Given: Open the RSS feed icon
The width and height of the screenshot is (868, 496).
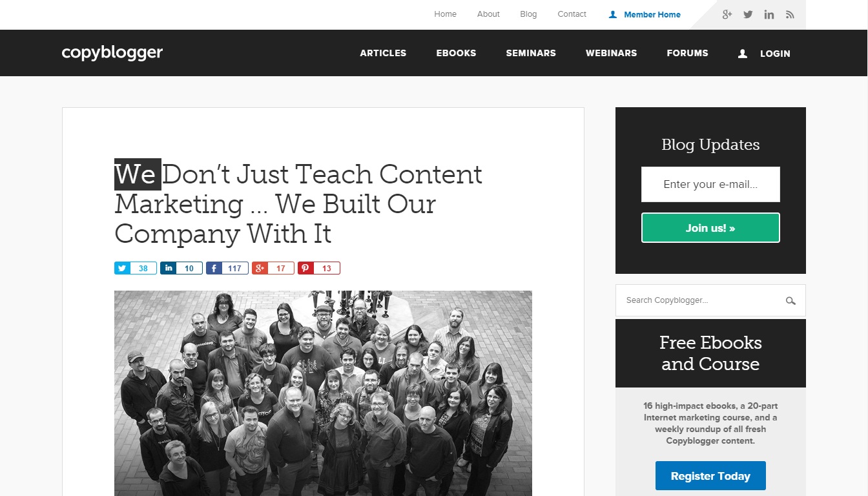Looking at the screenshot, I should [790, 14].
